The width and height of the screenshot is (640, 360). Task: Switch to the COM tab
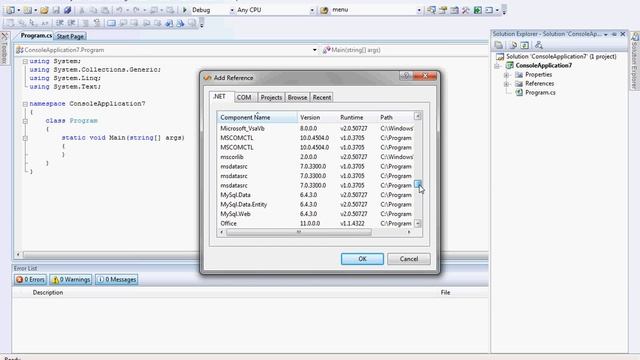(244, 98)
